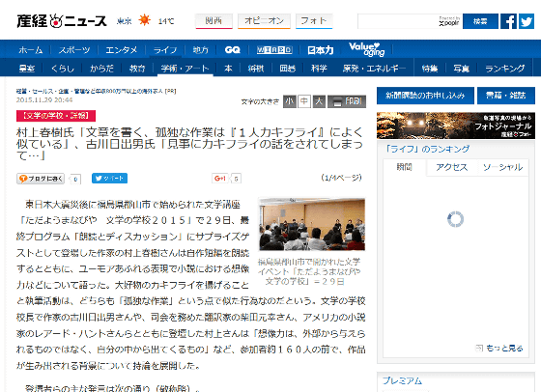The image size is (541, 392).
Task: Open the フォト tab
Action: tap(314, 21)
